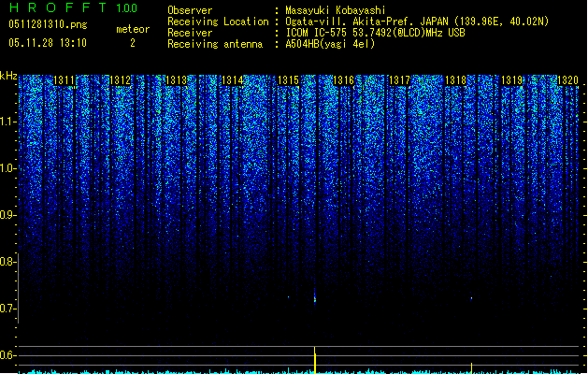
Task: Click the bright meteor echo after 1315
Action: (x=315, y=298)
